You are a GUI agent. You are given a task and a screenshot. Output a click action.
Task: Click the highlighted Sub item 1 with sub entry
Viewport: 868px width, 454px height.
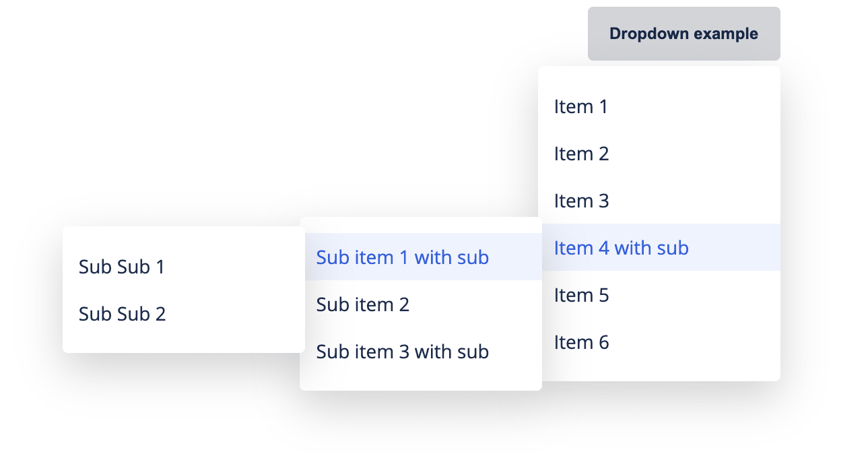(402, 257)
